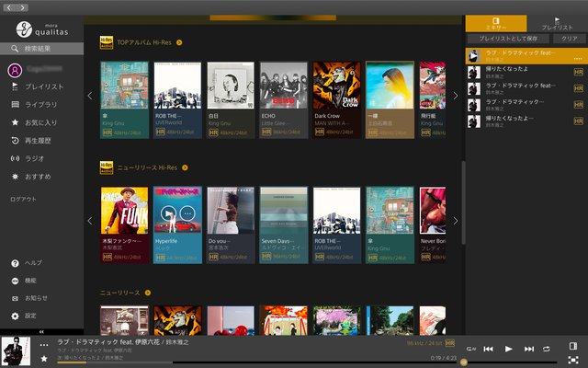The image size is (588, 368).
Task: Click the お知らせ envelope icon
Action: tap(15, 298)
